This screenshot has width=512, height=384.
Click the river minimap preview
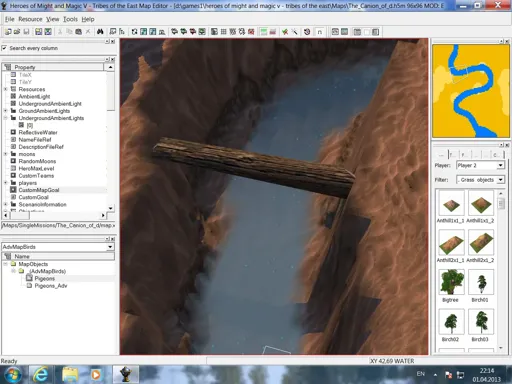[x=471, y=91]
